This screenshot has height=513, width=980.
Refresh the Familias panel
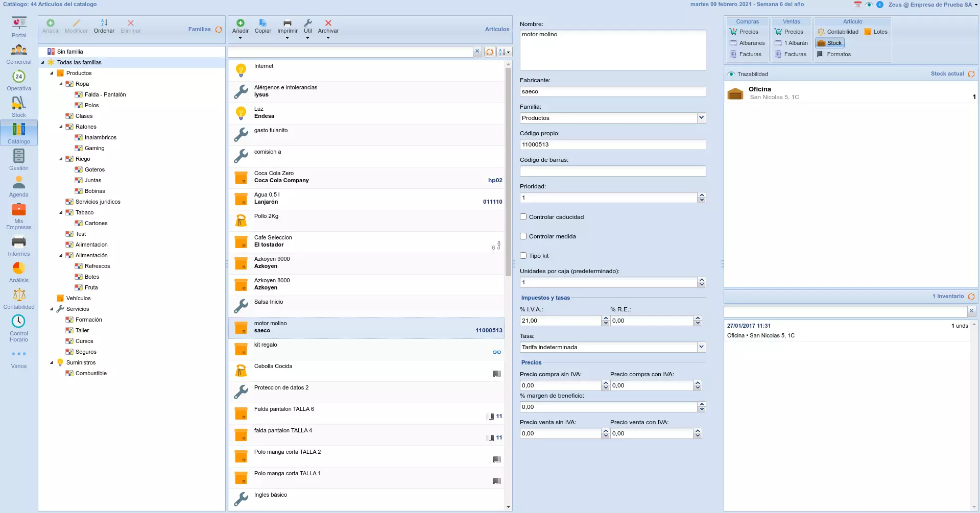point(219,30)
